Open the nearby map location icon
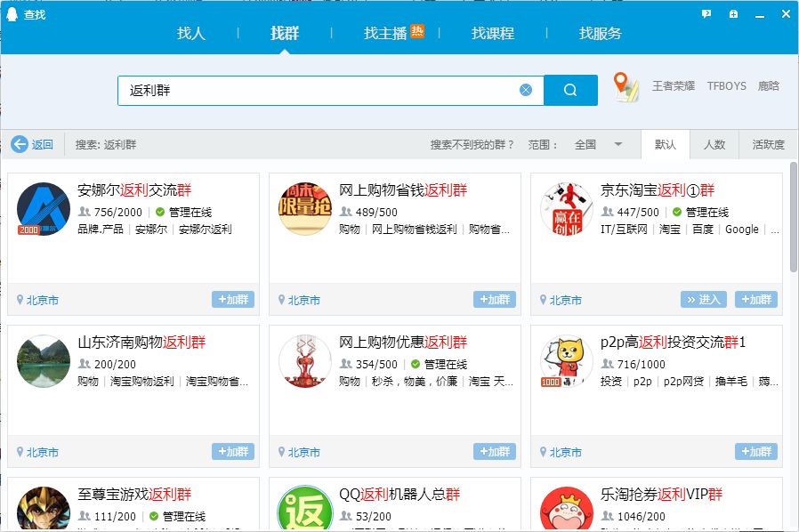 [x=625, y=86]
